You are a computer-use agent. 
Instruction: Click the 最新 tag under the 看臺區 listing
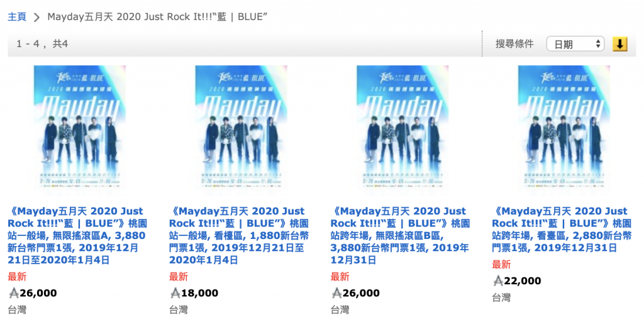tap(501, 265)
